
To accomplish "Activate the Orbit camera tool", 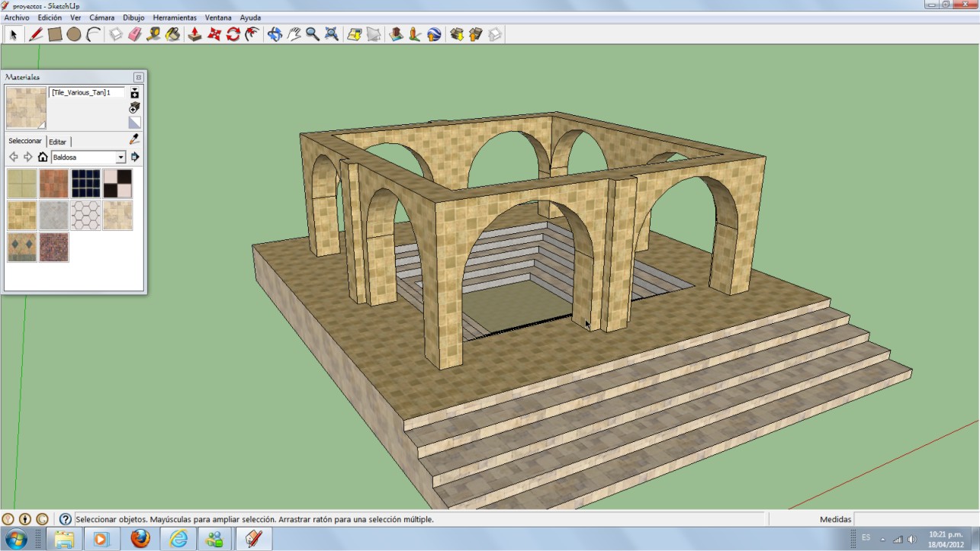I will [x=275, y=34].
